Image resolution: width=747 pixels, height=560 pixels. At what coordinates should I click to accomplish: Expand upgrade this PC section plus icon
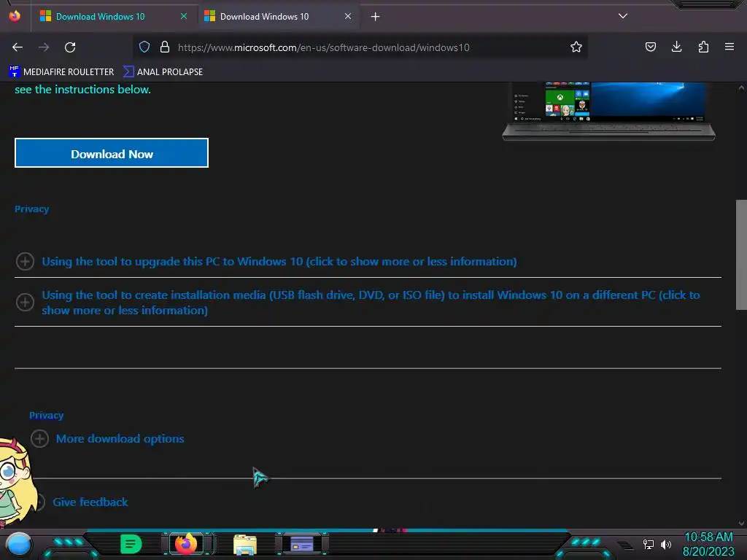coord(25,261)
